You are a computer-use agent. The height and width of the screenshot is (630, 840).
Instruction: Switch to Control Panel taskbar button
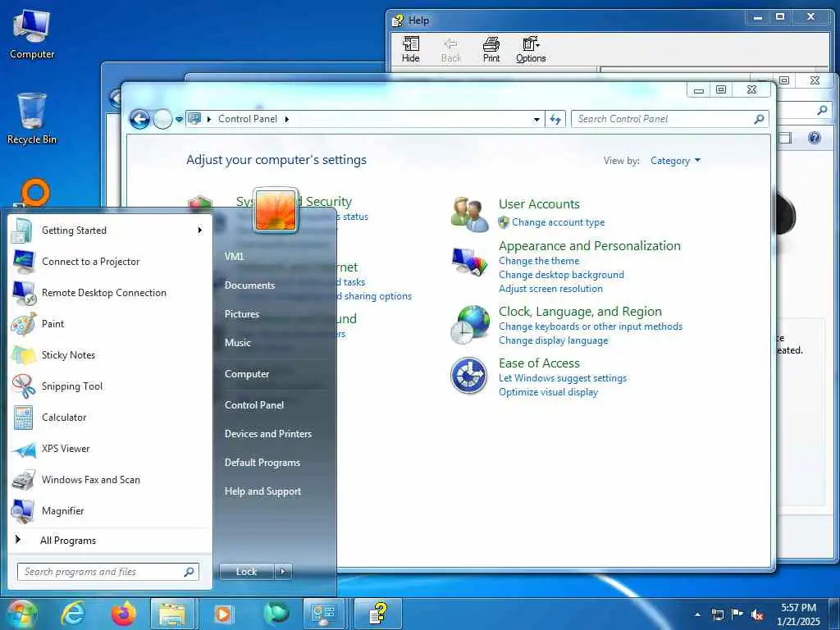click(324, 614)
